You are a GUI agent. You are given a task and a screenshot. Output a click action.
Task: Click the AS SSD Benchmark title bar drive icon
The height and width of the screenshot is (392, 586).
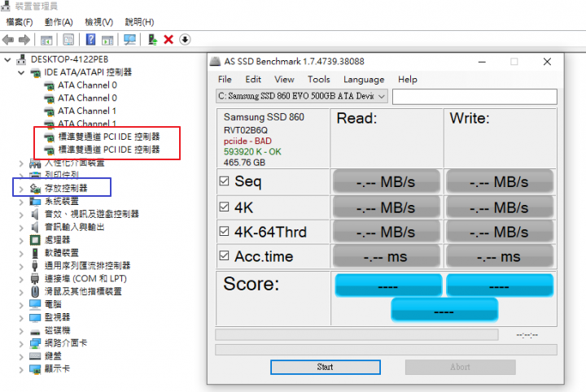coord(215,61)
